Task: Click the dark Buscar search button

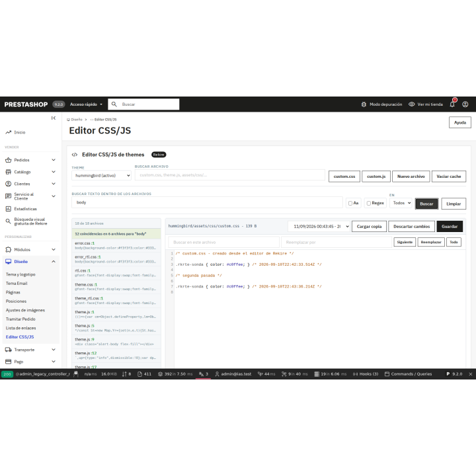Action: coord(426,204)
